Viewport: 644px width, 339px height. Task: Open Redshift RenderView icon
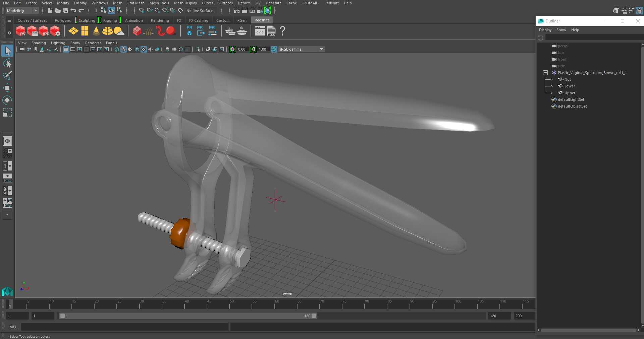coord(21,31)
